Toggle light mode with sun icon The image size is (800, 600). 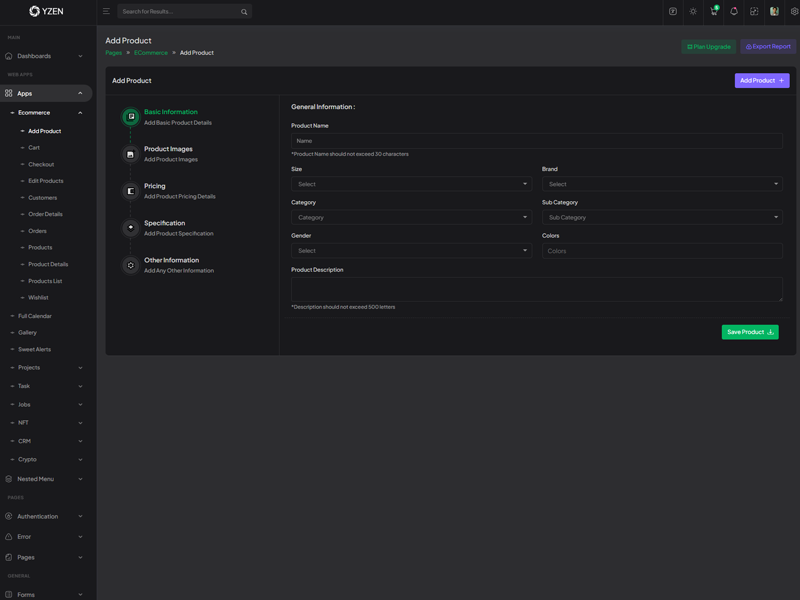pos(693,12)
